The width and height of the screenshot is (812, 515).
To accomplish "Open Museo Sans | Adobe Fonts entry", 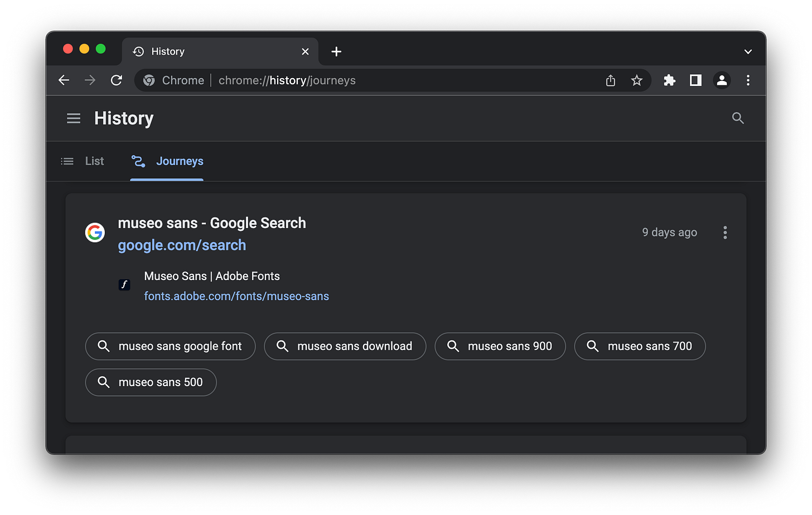I will pos(212,276).
